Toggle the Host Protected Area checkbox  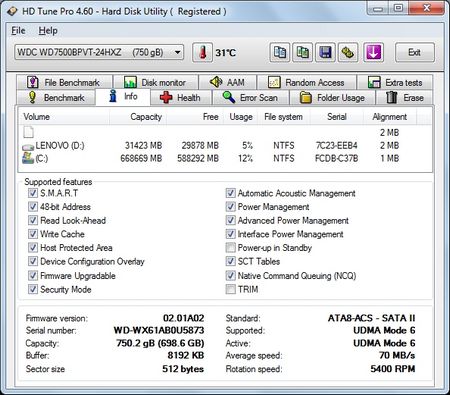33,248
